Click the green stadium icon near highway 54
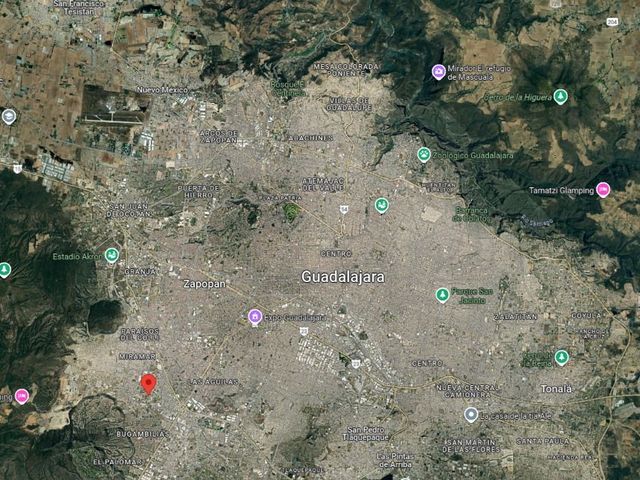The width and height of the screenshot is (640, 480). pyautogui.click(x=382, y=205)
